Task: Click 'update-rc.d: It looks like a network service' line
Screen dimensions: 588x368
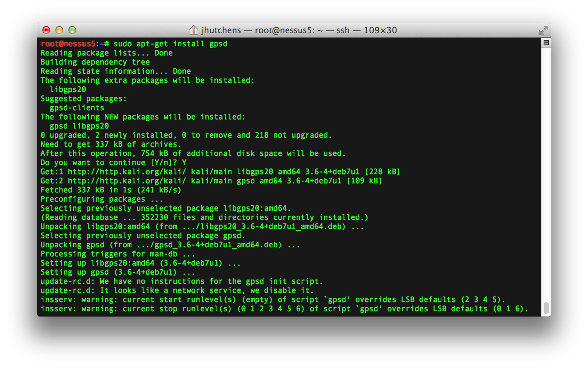Action: click(x=177, y=290)
